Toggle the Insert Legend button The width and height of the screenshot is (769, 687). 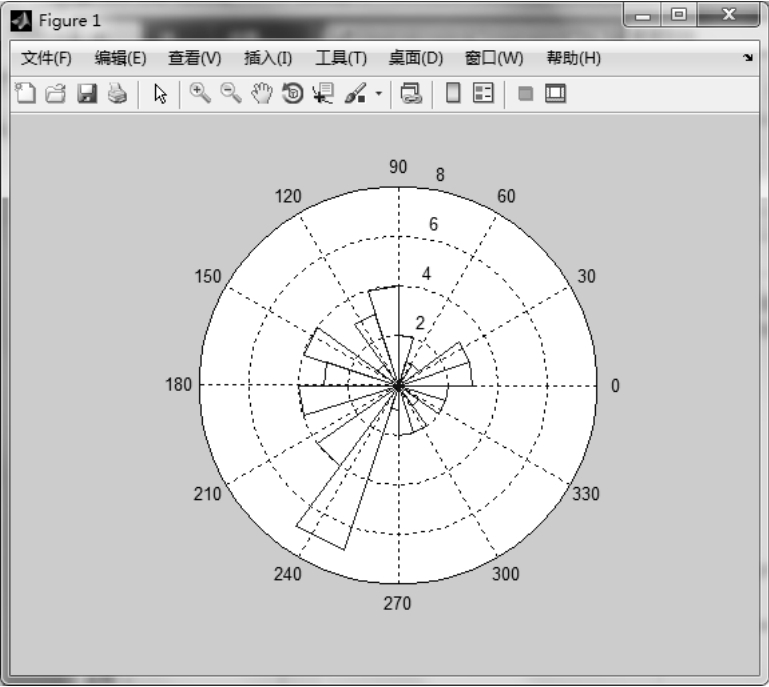pos(484,94)
